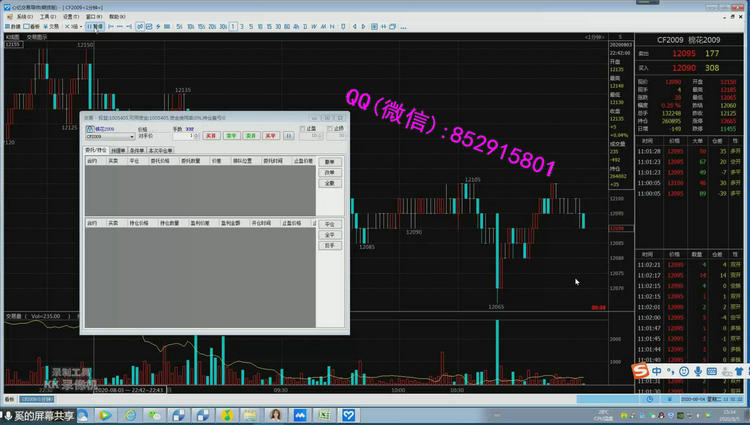Switch to the 条件单 tab
The height and width of the screenshot is (425, 750).
[136, 150]
